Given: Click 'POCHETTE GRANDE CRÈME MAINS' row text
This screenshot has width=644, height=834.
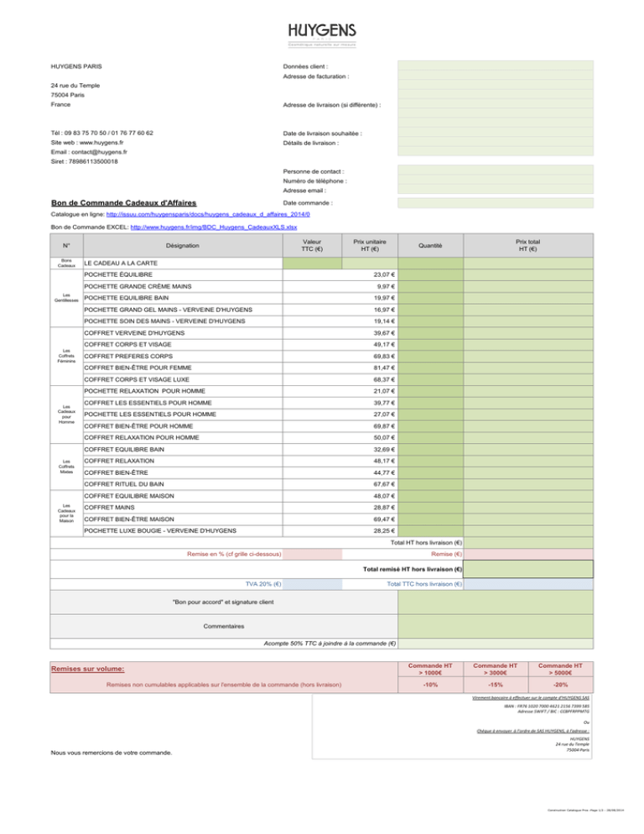Looking at the screenshot, I should pyautogui.click(x=138, y=286).
